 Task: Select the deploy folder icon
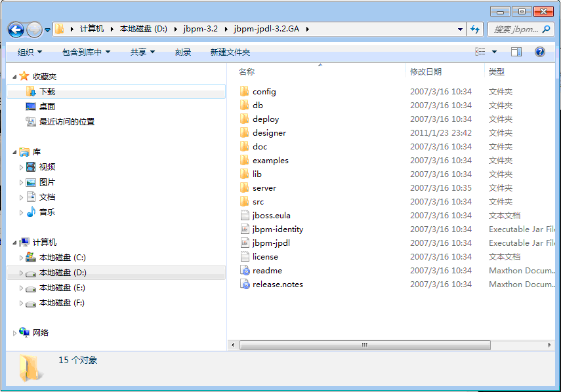coord(244,119)
